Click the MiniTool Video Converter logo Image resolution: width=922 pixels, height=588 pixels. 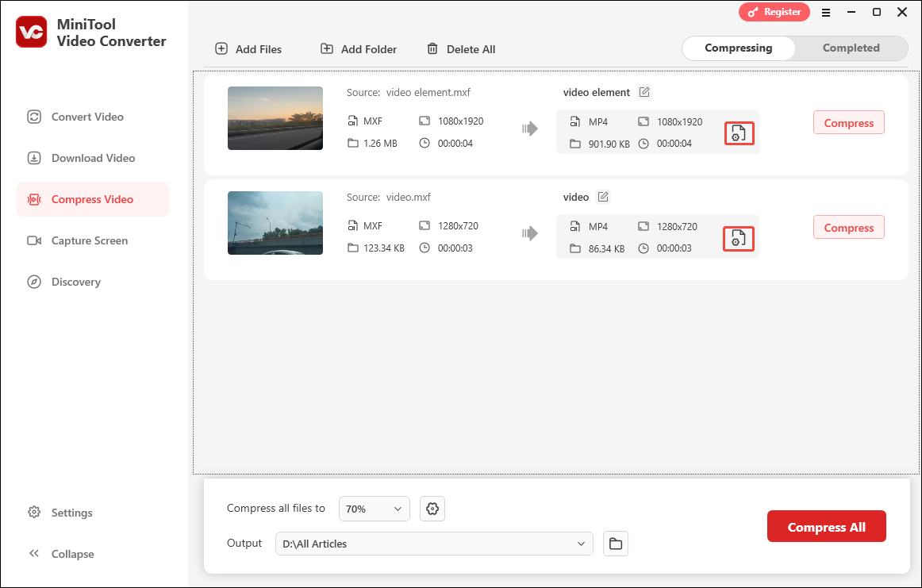31,32
